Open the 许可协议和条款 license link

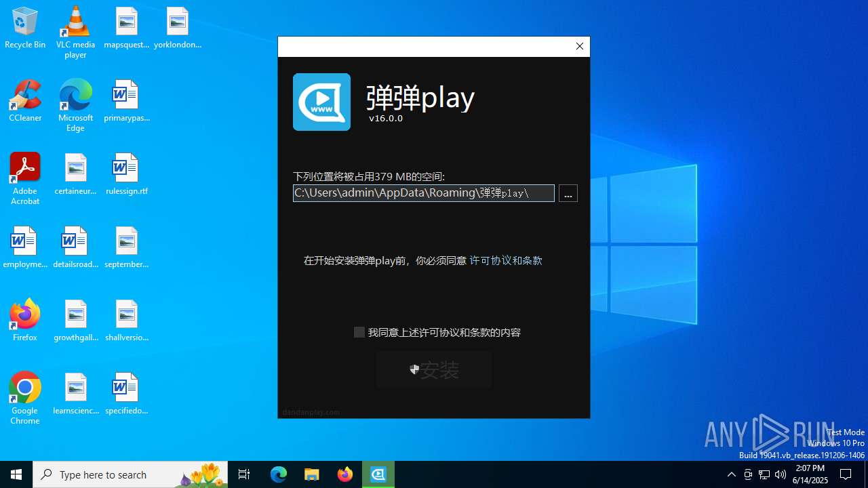pos(506,260)
